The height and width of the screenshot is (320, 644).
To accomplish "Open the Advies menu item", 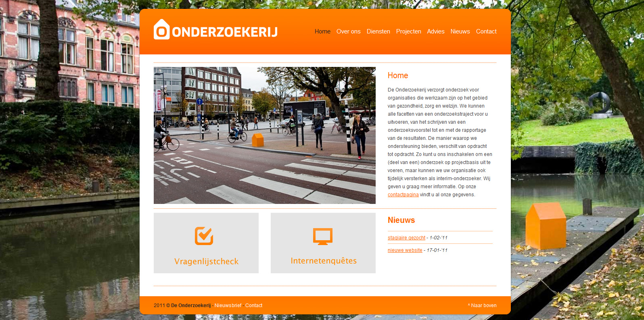I will tap(435, 31).
